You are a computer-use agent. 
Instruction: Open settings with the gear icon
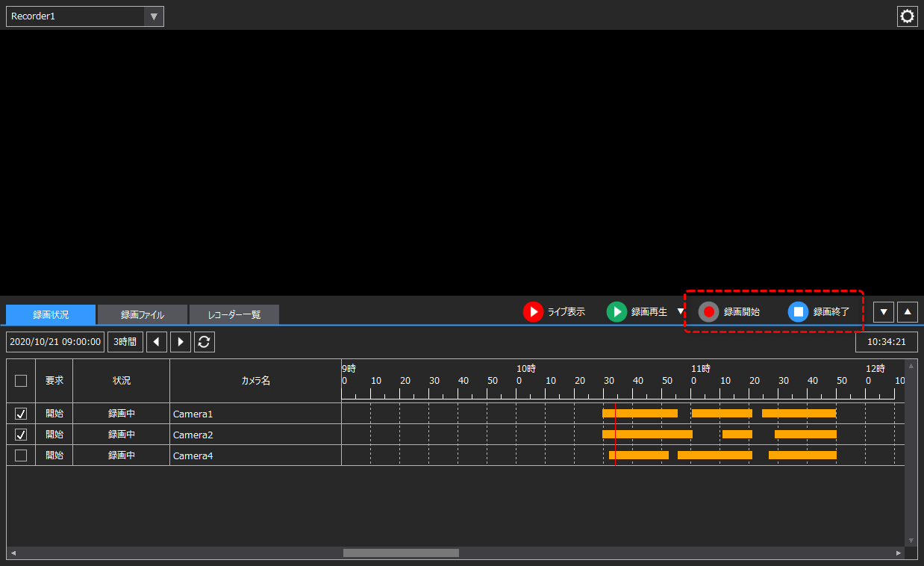907,16
